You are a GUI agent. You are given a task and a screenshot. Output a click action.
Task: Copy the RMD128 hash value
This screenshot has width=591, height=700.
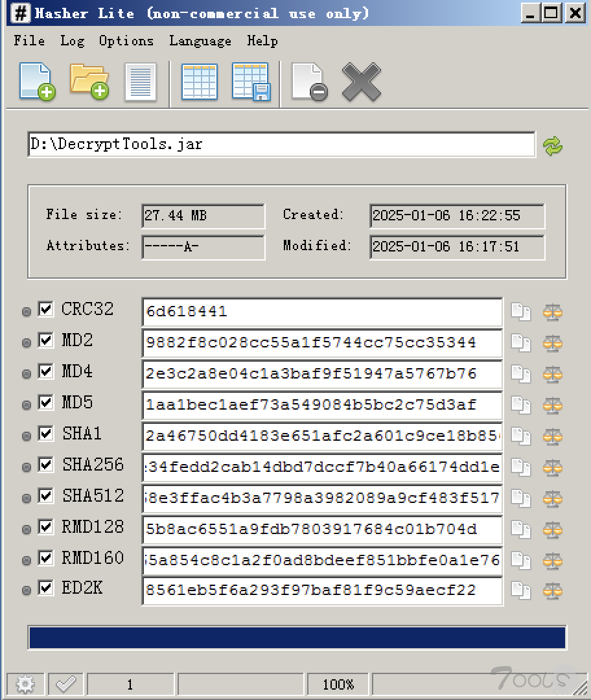520,529
